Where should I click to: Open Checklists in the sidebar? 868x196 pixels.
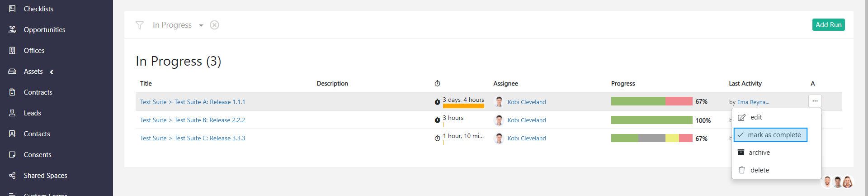click(x=38, y=9)
